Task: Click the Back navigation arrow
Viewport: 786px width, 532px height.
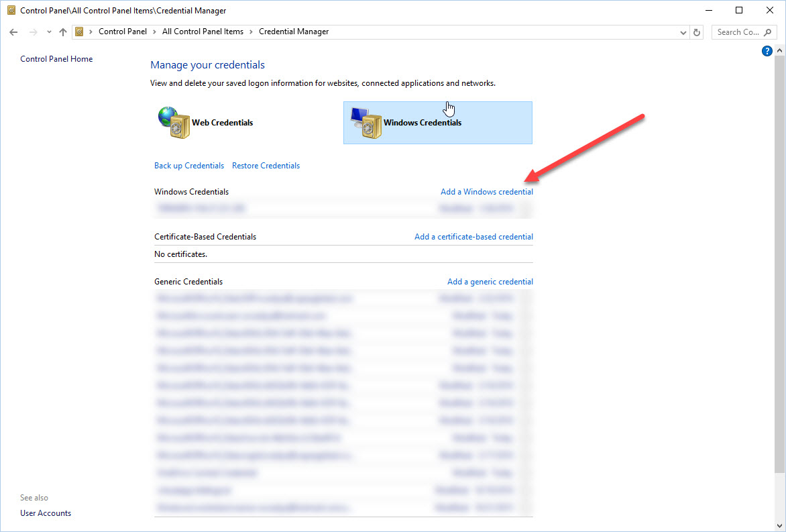Action: pyautogui.click(x=13, y=32)
